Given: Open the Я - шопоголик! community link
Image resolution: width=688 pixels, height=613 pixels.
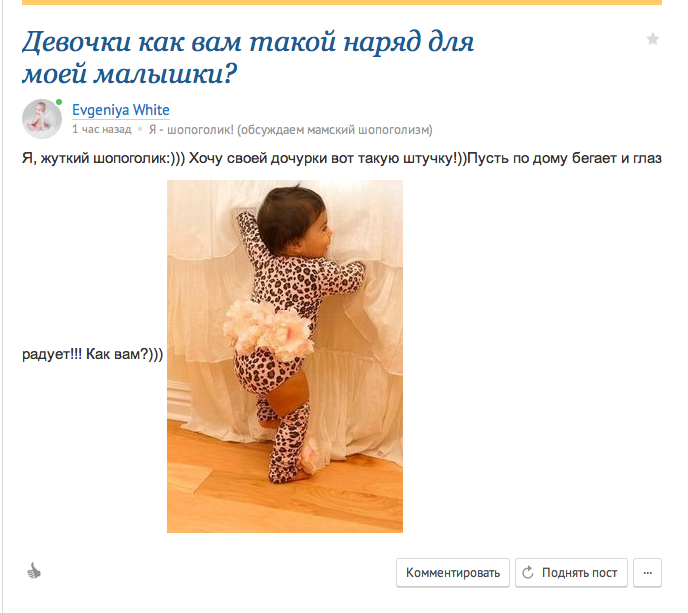Looking at the screenshot, I should 290,129.
